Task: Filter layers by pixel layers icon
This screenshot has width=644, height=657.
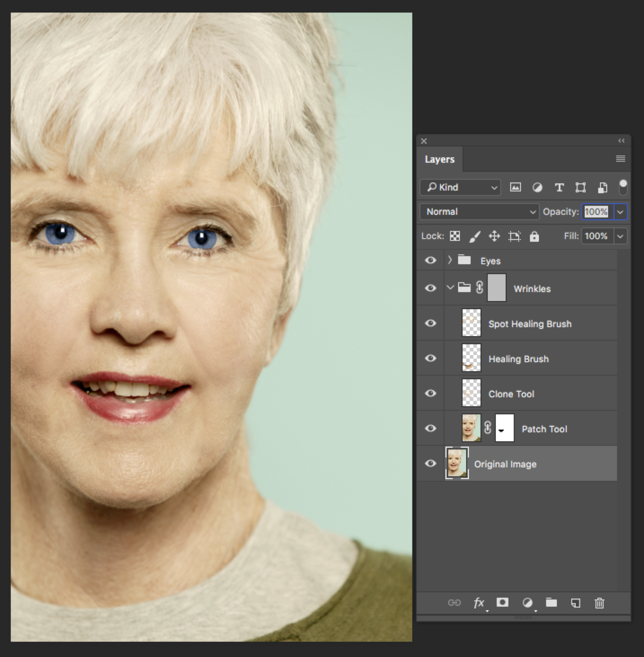Action: [x=515, y=187]
